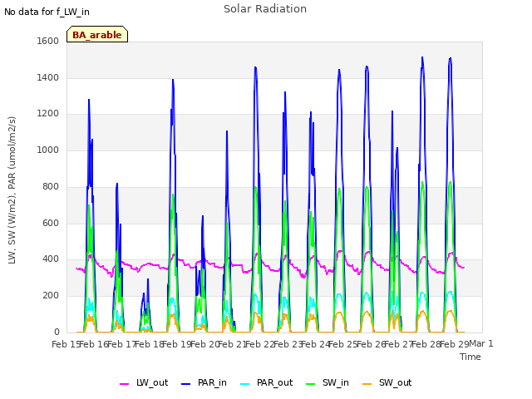532x399 pixels.
Task: Click the 1000 y-axis tick label
Action: point(48,150)
